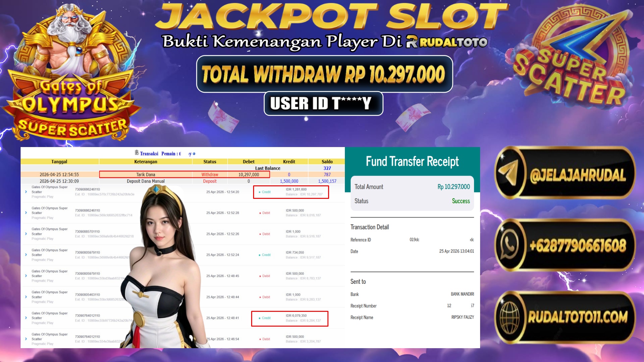Click the Transaksi document icon
Viewport: 644px width, 362px height.
137,153
